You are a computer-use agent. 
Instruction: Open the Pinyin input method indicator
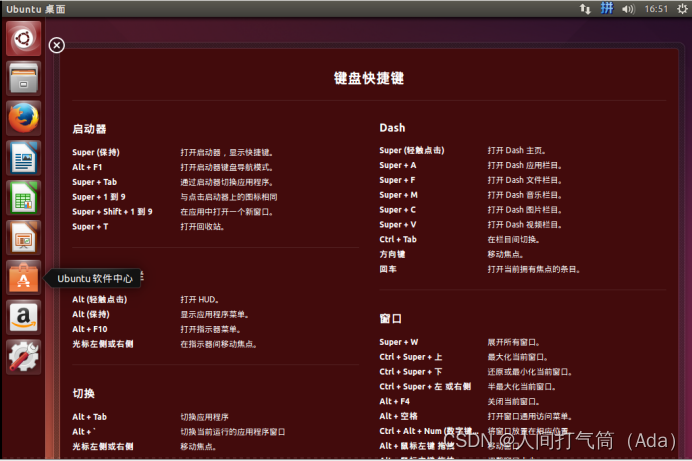coord(607,8)
